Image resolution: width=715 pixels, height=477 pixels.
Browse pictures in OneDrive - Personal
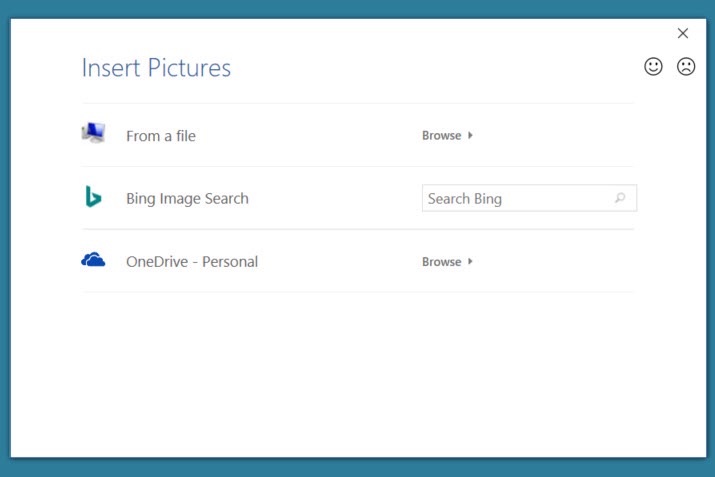[x=441, y=262]
